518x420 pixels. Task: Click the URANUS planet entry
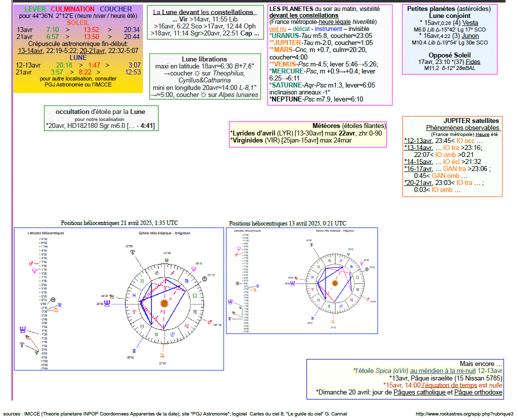[320, 35]
